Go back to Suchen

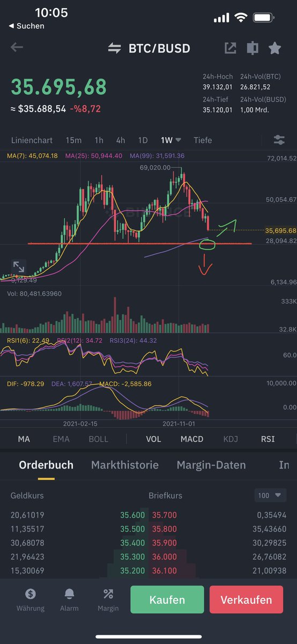(27, 26)
